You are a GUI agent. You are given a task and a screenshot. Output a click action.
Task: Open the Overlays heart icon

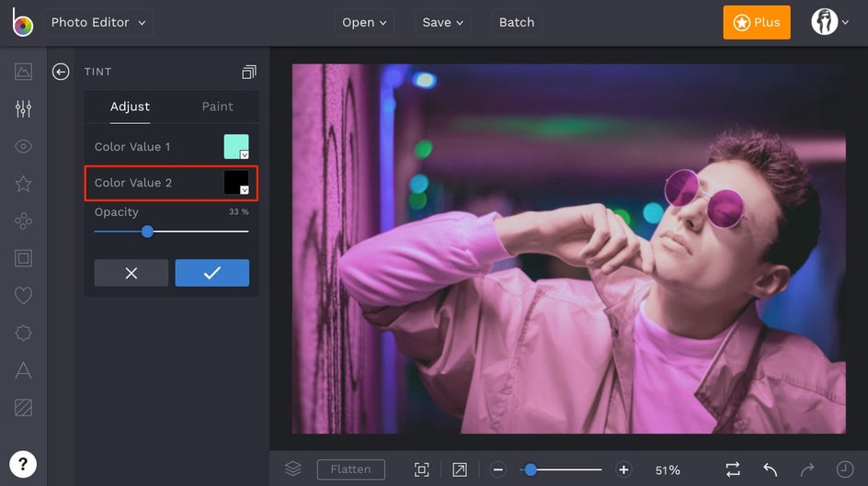23,296
